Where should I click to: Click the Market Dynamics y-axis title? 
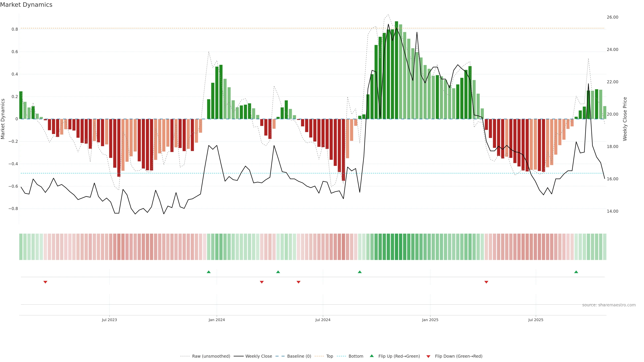pyautogui.click(x=3, y=119)
